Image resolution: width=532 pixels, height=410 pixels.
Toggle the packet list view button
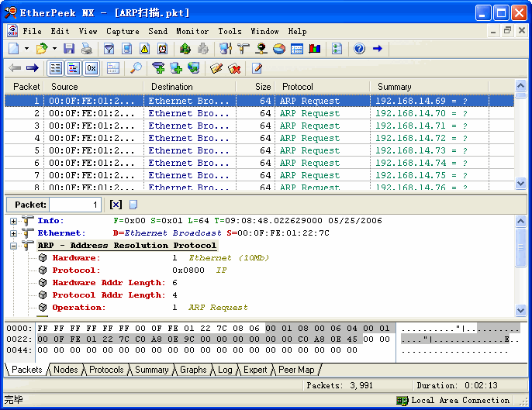[x=55, y=68]
